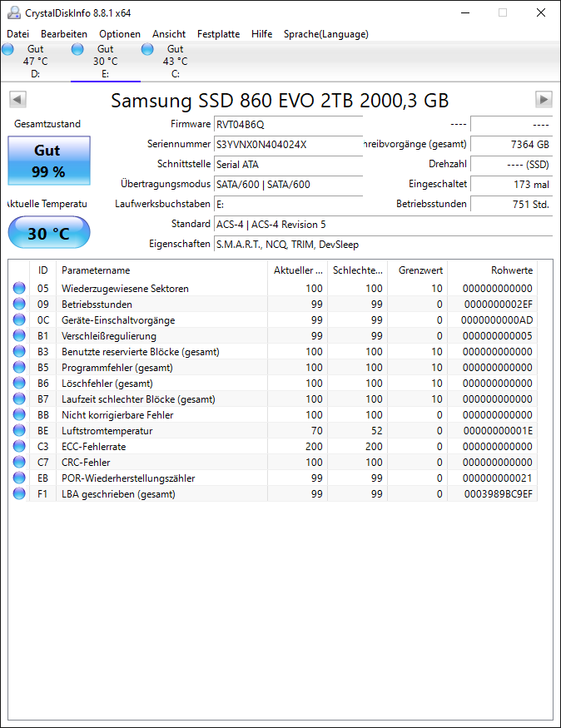Click current value 200 of ECC-Fehlerrate
The height and width of the screenshot is (728, 561).
(x=314, y=447)
